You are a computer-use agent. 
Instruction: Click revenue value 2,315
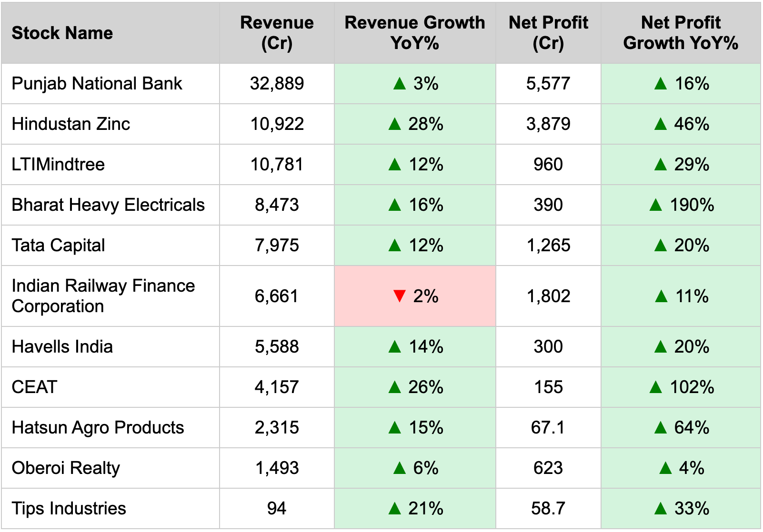[277, 428]
